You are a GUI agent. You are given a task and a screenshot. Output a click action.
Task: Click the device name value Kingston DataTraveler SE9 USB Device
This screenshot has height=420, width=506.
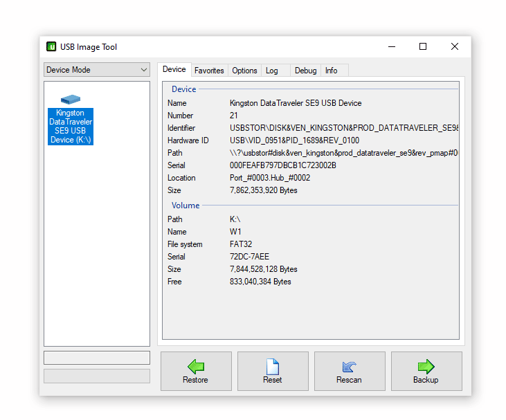[x=296, y=103]
